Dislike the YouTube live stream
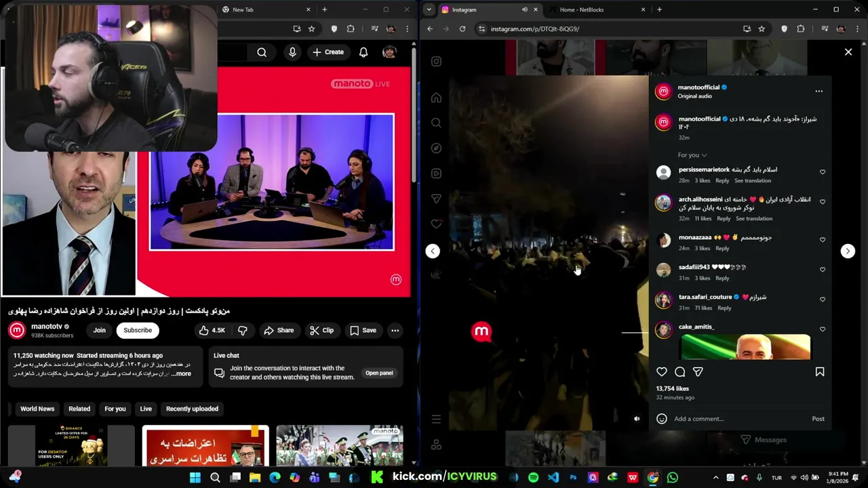 (x=242, y=330)
